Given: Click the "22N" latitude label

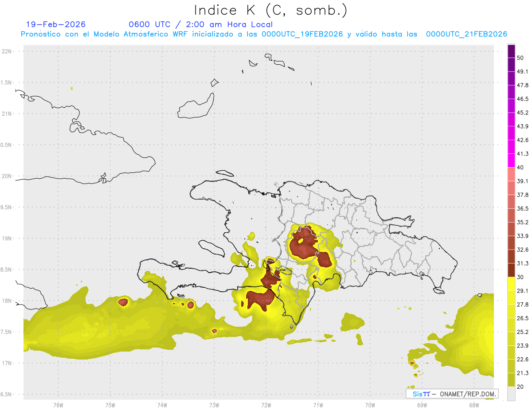Looking at the screenshot, I should click(7, 51).
